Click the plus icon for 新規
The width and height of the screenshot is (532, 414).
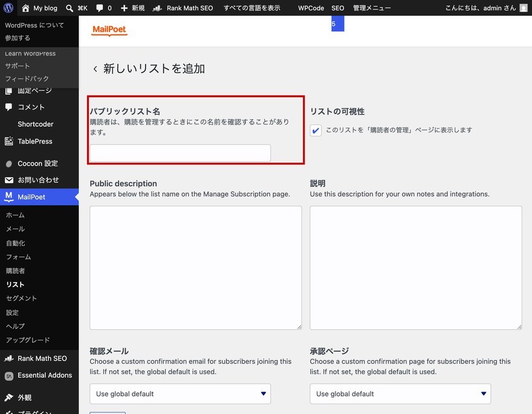(x=124, y=8)
